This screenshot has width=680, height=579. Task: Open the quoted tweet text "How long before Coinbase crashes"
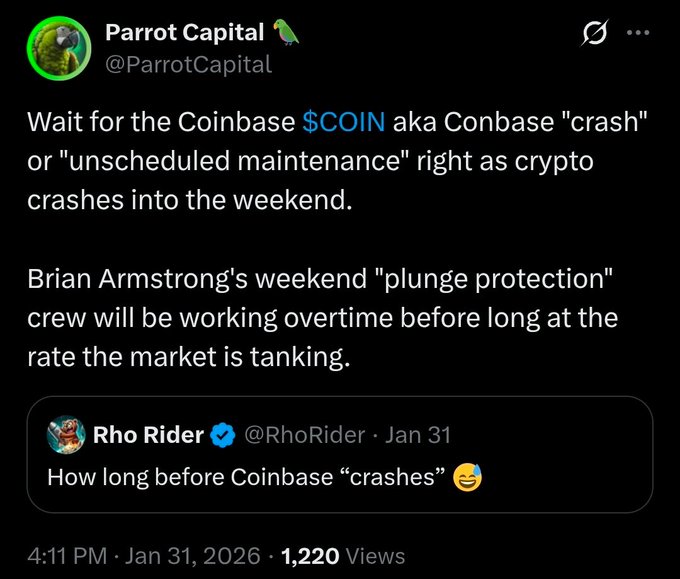coord(245,477)
